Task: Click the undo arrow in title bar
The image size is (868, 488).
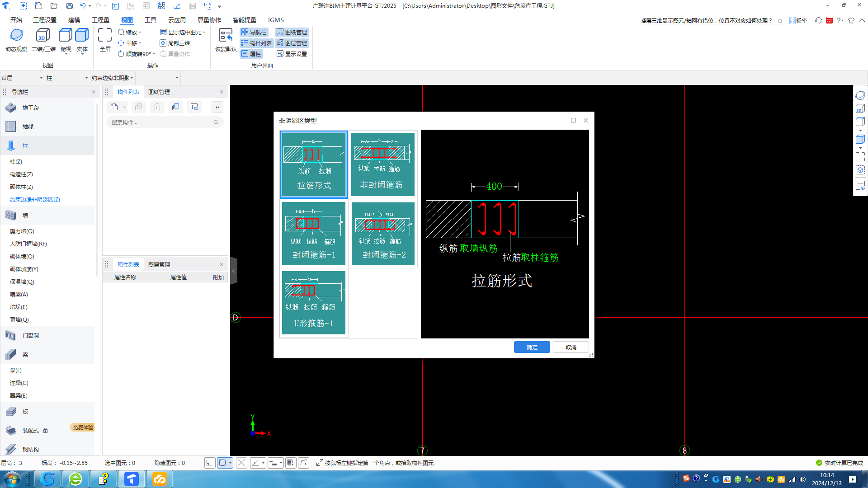Action: 83,6
